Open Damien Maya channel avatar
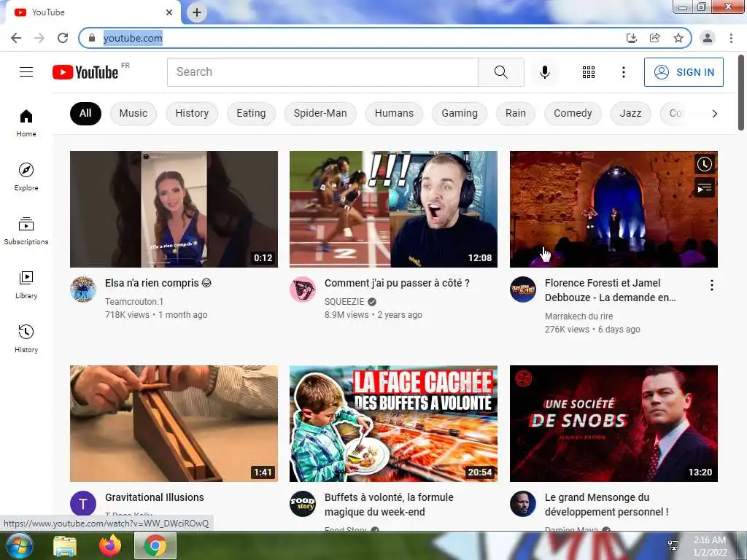The image size is (747, 560). click(522, 503)
